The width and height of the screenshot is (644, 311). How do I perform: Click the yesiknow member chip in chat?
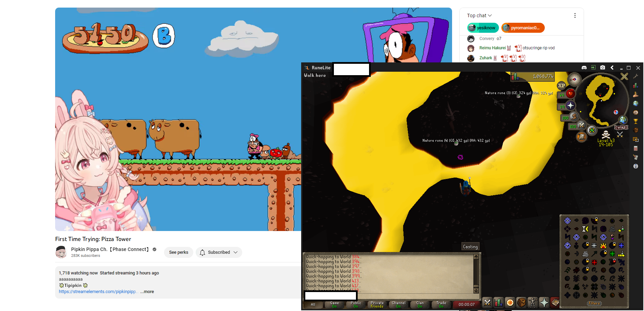coord(483,28)
